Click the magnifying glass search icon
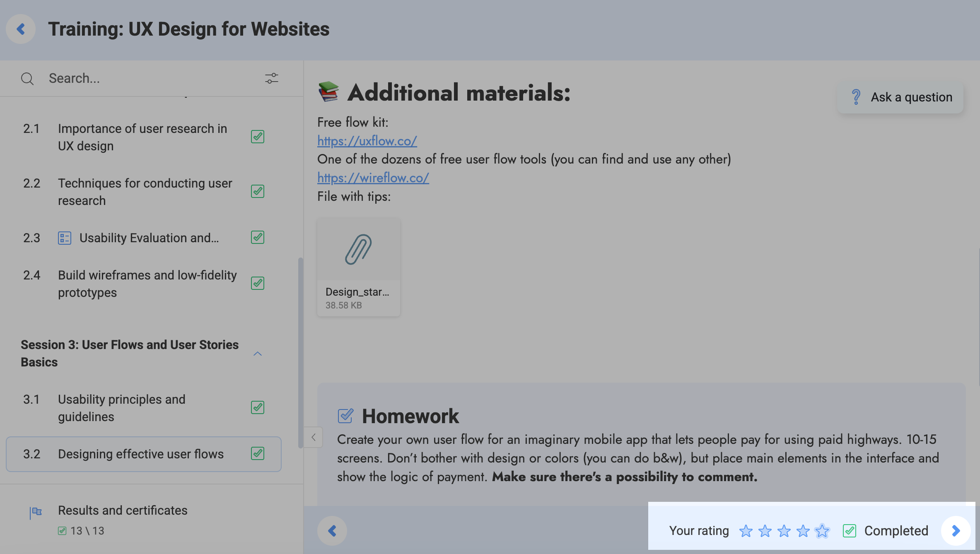 tap(27, 79)
